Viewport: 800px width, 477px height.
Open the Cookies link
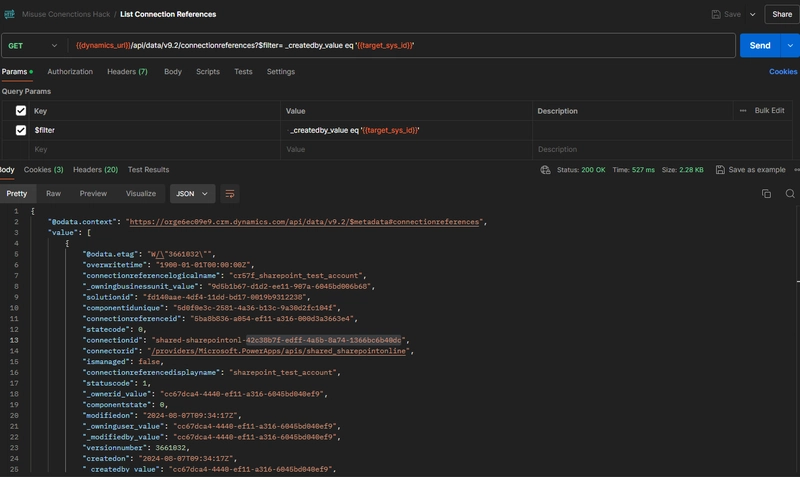click(x=782, y=72)
